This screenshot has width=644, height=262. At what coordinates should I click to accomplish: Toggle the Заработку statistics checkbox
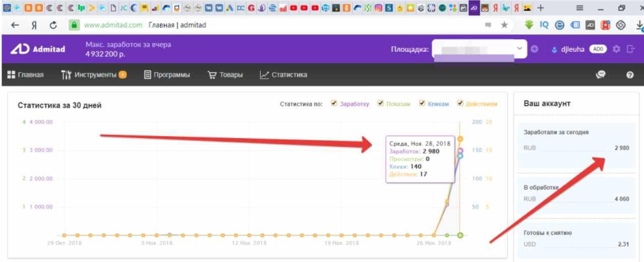[334, 104]
